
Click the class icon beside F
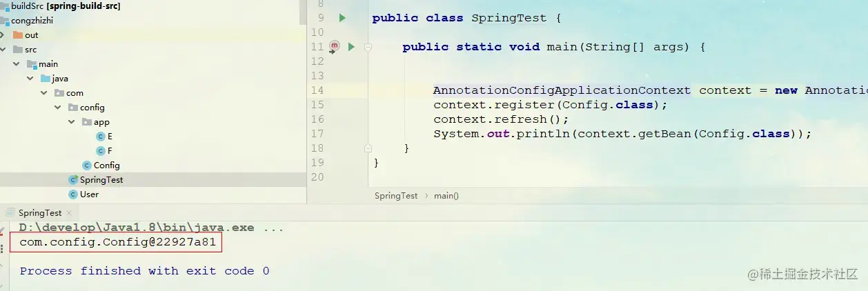(x=101, y=151)
